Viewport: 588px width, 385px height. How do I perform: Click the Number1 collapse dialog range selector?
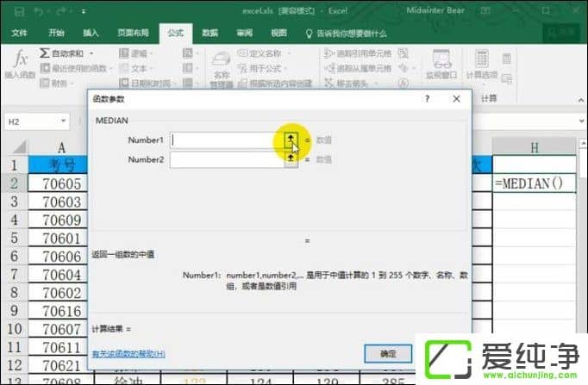[x=291, y=140]
